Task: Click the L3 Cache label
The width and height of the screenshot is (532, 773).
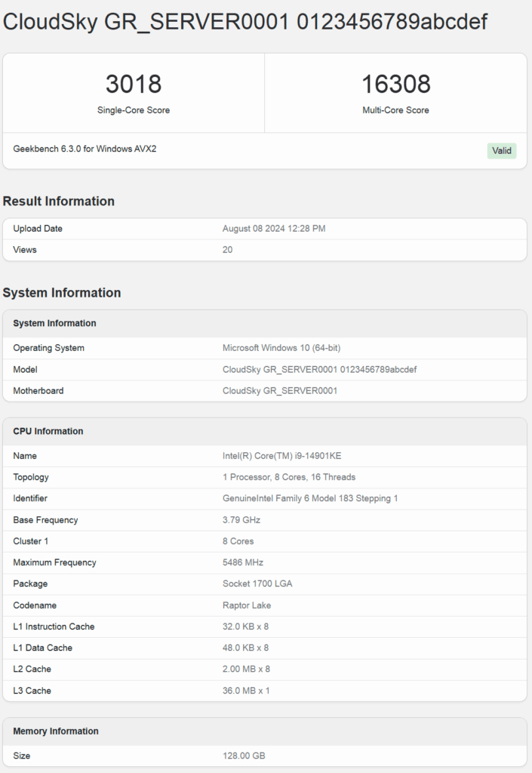Action: 32,691
